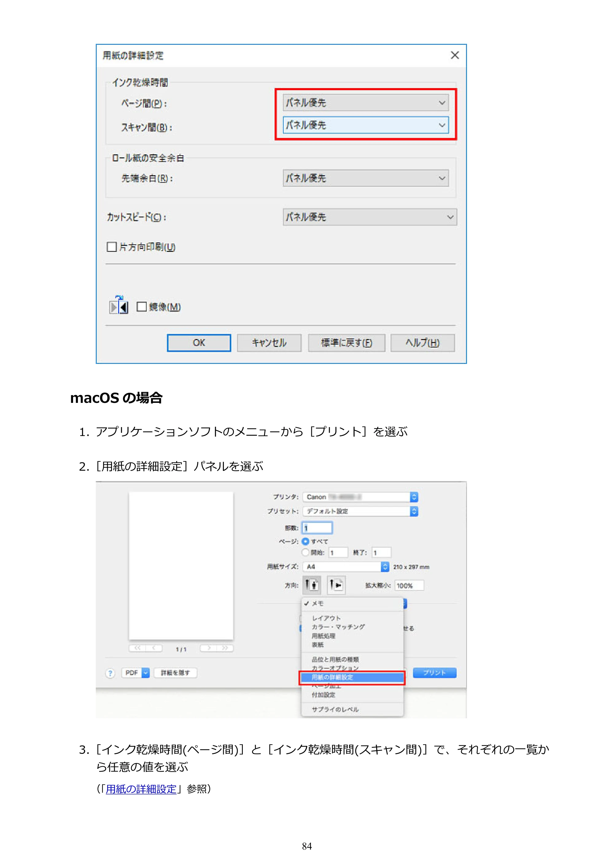Choose 用紙の詳細設定 menu item
Viewport: 614px width, 868px height.
[352, 677]
